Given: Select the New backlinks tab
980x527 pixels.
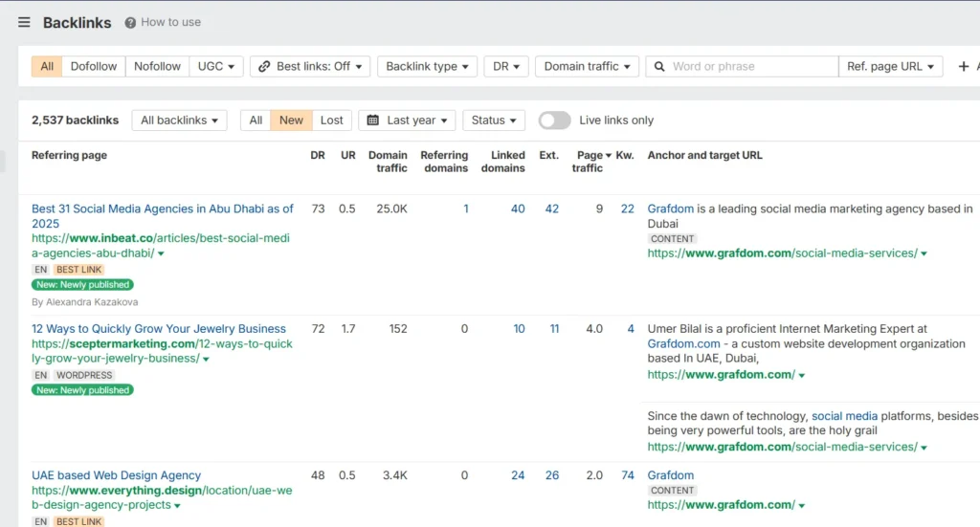Looking at the screenshot, I should tap(291, 120).
